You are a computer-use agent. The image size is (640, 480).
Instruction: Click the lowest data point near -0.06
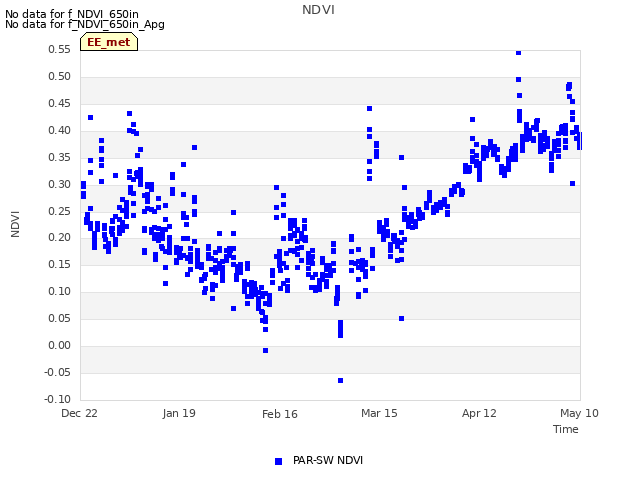(340, 380)
